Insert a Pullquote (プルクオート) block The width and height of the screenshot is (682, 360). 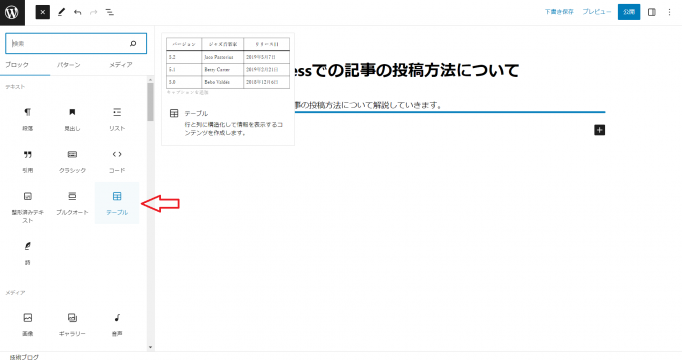click(x=72, y=203)
